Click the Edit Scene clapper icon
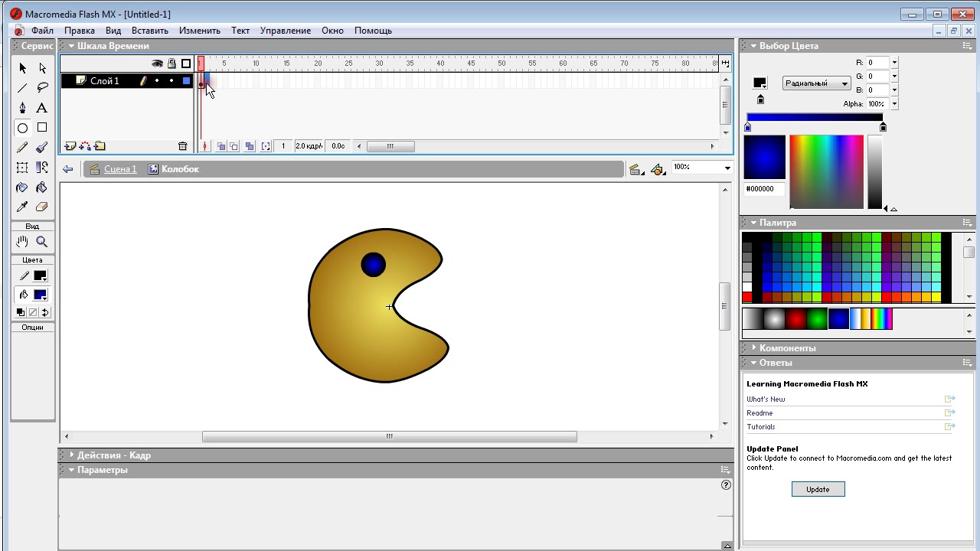The image size is (980, 551). tap(636, 169)
